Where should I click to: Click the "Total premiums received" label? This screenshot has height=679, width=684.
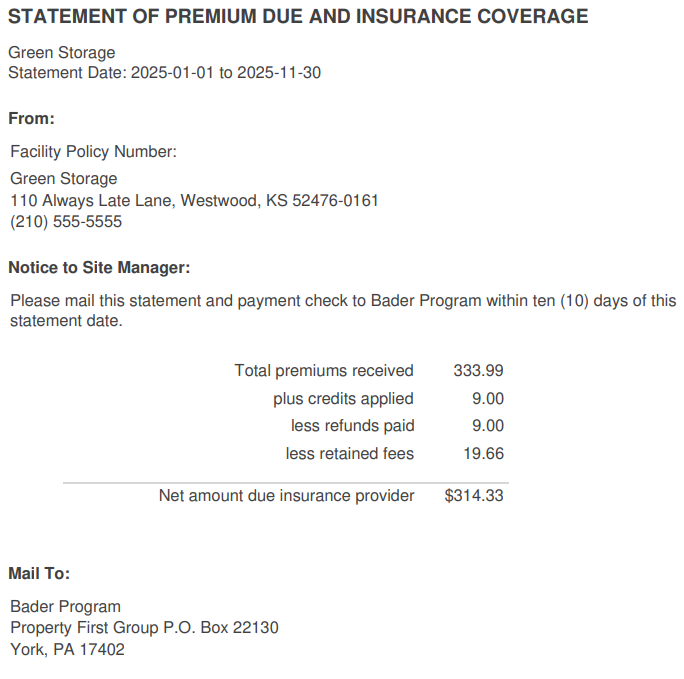pyautogui.click(x=324, y=371)
